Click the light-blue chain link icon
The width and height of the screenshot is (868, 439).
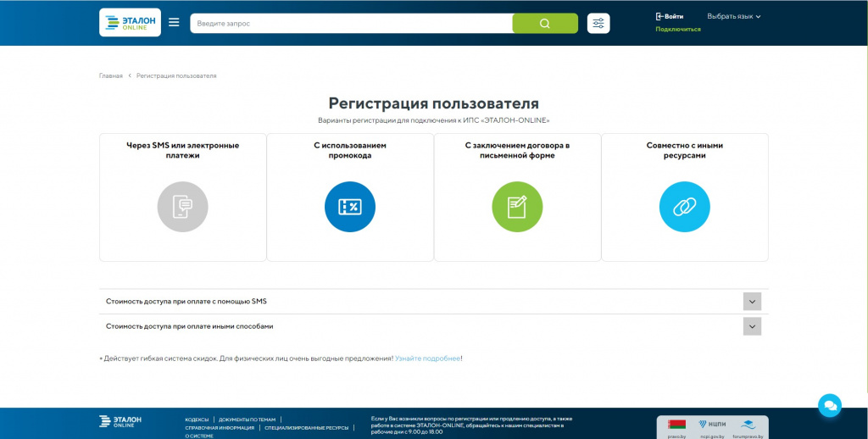pos(684,207)
